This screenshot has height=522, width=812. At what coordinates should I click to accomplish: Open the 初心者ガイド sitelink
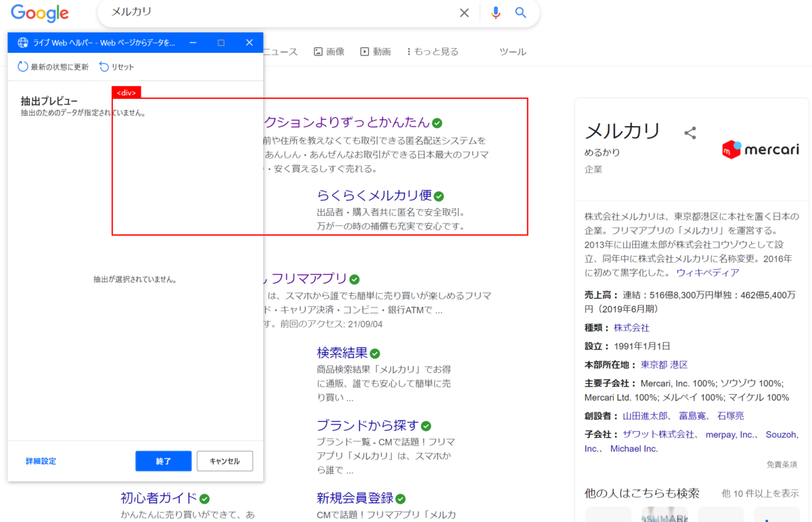pos(159,498)
